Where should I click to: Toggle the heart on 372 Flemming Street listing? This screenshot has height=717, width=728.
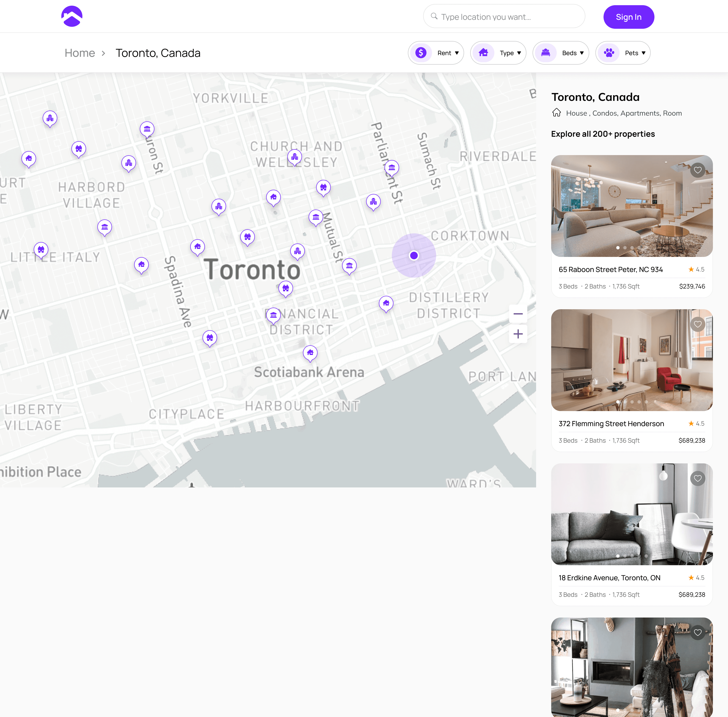click(698, 324)
